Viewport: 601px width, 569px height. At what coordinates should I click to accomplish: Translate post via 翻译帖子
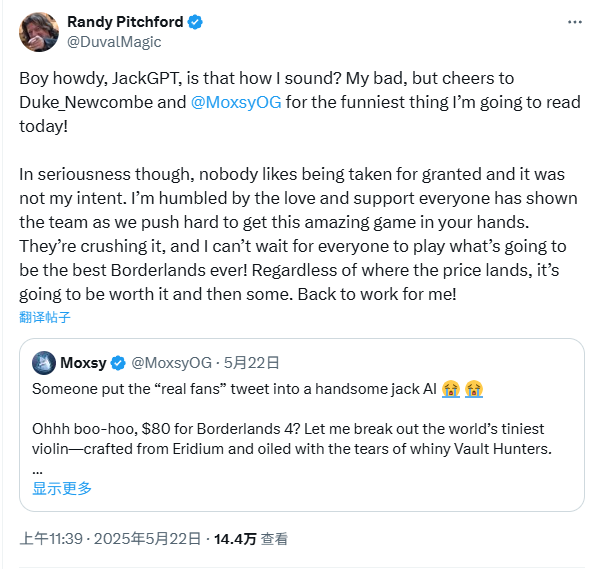[x=45, y=317]
